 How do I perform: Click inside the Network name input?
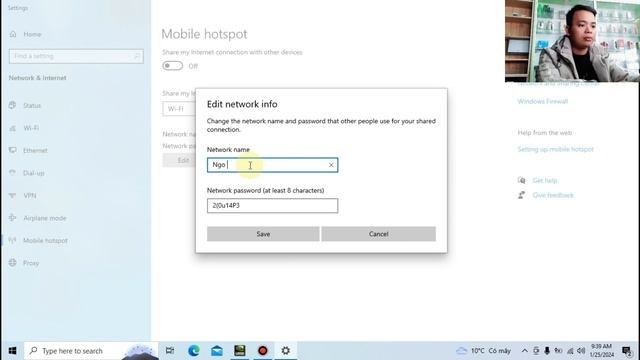(x=272, y=165)
